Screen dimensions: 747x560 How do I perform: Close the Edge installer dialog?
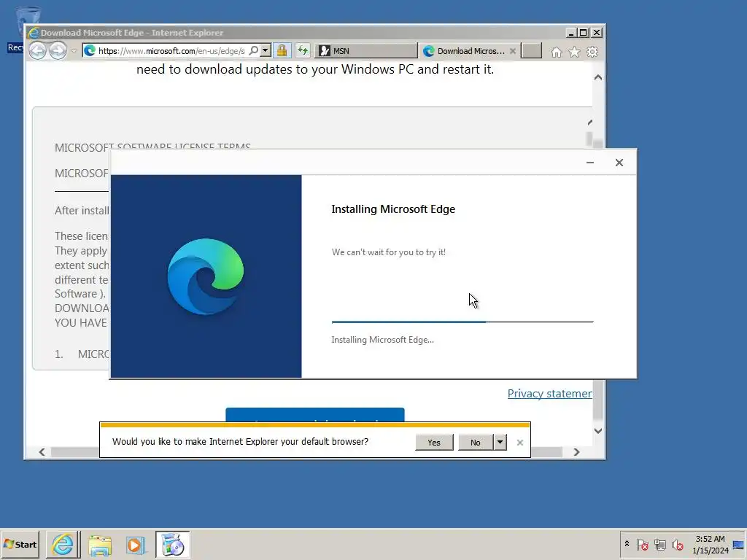[x=619, y=163]
